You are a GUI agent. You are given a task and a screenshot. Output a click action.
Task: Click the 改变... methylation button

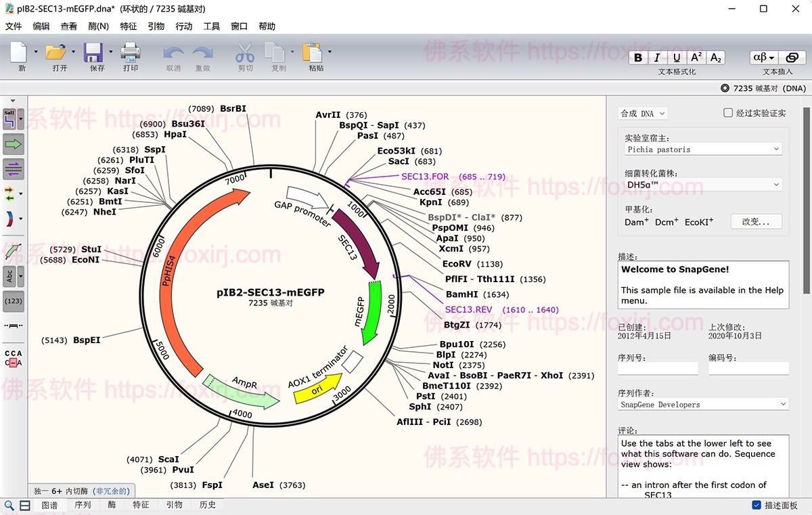coord(756,221)
